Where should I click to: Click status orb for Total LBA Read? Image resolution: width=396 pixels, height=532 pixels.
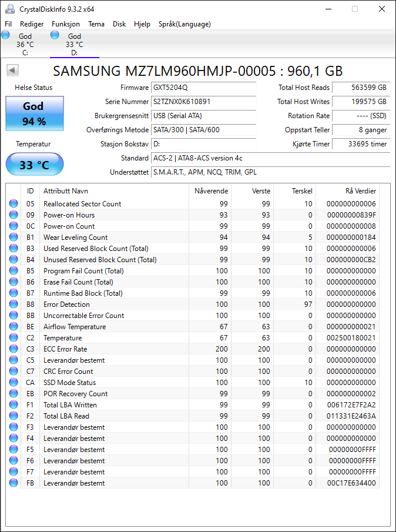point(14,416)
